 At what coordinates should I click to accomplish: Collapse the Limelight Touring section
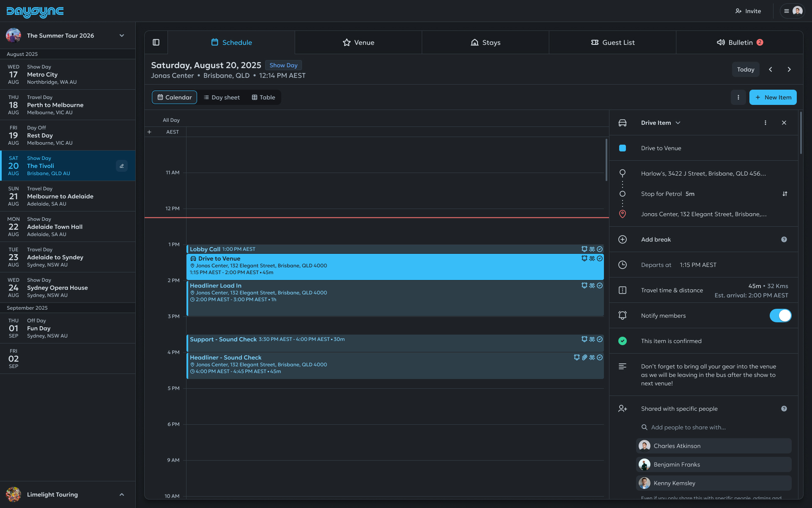pos(122,494)
